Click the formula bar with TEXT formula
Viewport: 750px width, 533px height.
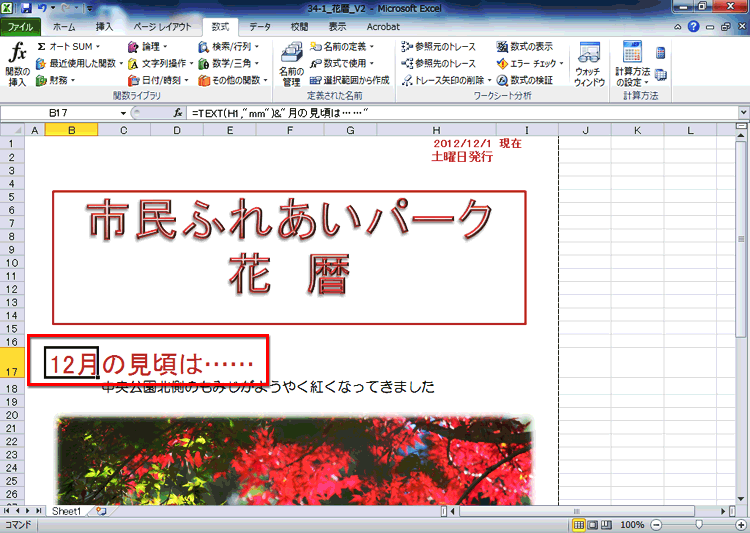tap(462, 113)
